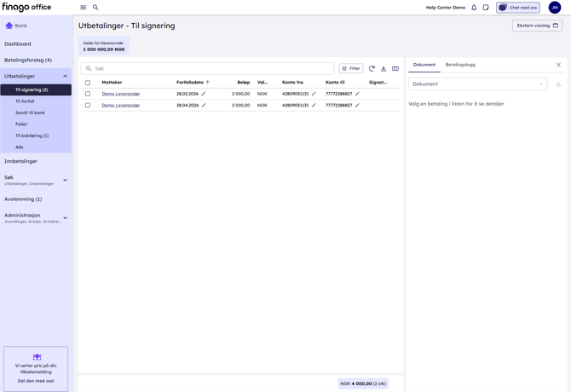
Task: Edit Konto fra in 28.02.2026 row
Action: [314, 94]
